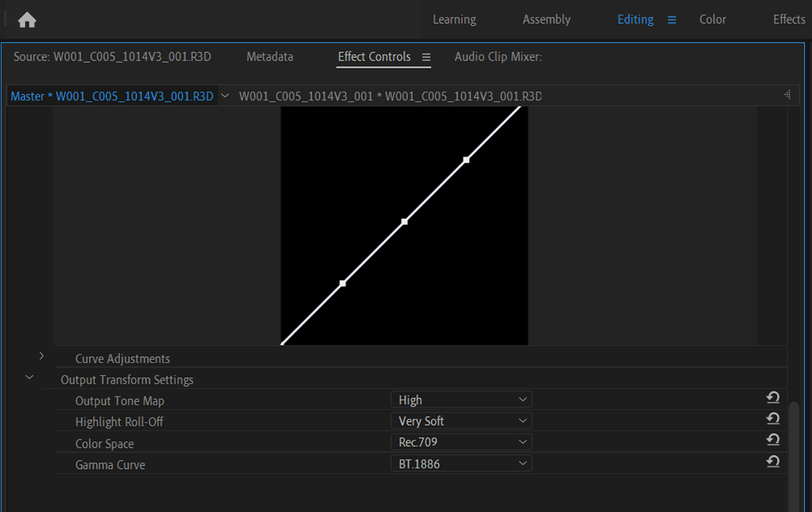Reset the Color Space parameter
Screen dimensions: 812x512
coord(773,440)
